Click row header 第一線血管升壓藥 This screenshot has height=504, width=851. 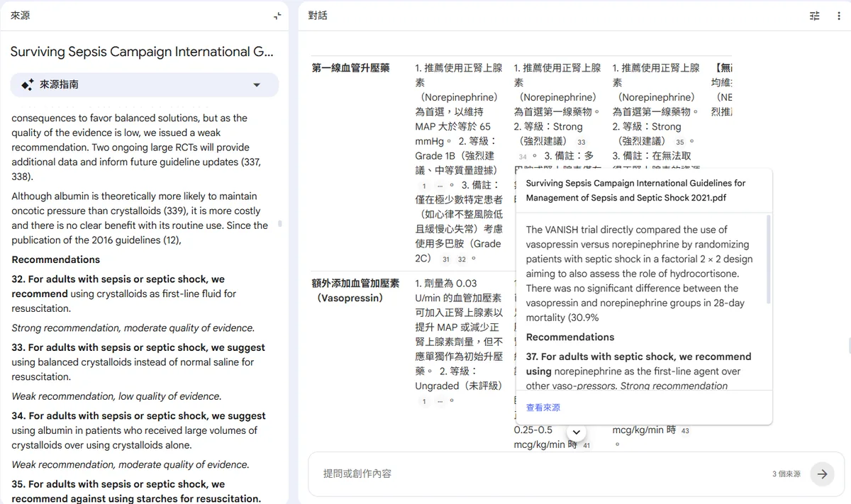(x=351, y=68)
